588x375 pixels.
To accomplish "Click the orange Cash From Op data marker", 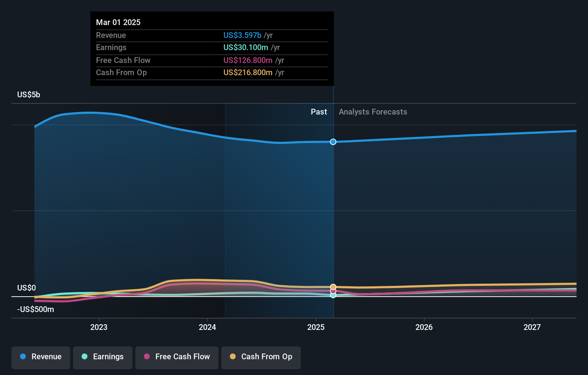I will (x=333, y=287).
